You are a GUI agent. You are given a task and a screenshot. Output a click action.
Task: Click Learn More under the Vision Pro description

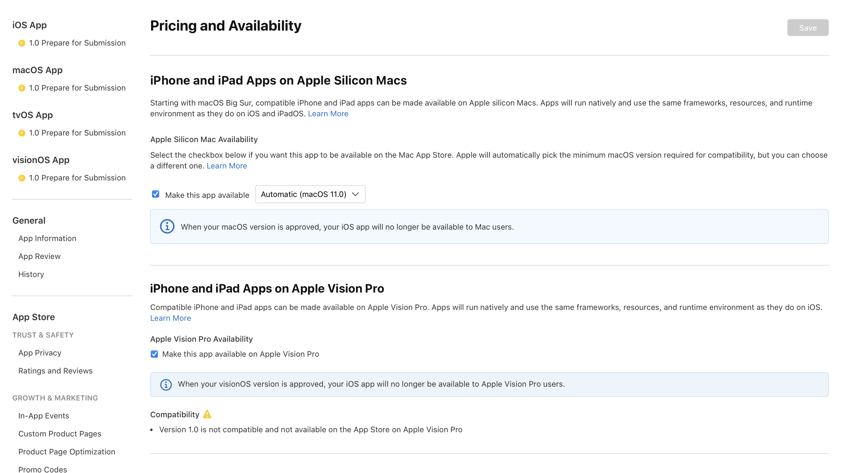pos(171,318)
